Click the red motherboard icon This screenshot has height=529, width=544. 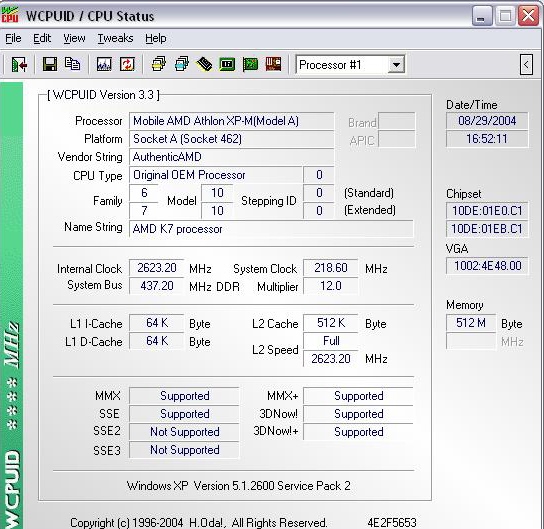pos(273,65)
